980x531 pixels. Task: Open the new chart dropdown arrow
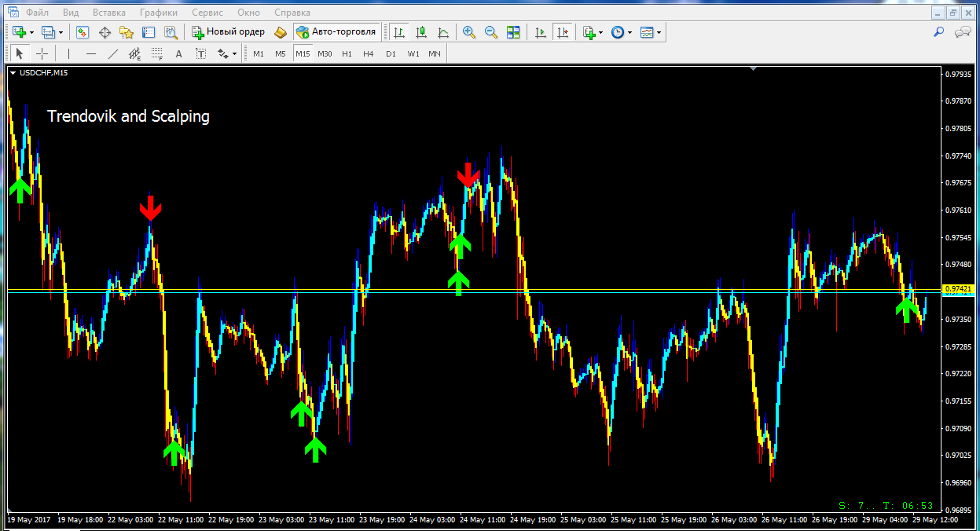click(31, 32)
